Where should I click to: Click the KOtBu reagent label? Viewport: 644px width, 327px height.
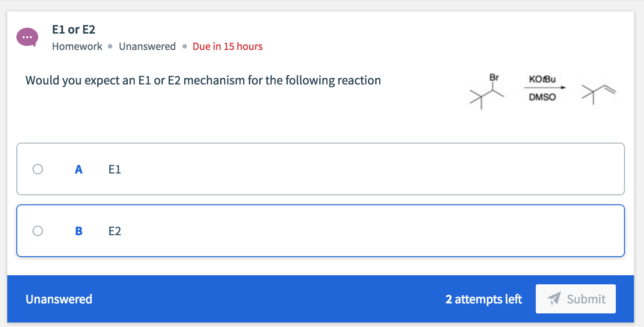pos(542,79)
